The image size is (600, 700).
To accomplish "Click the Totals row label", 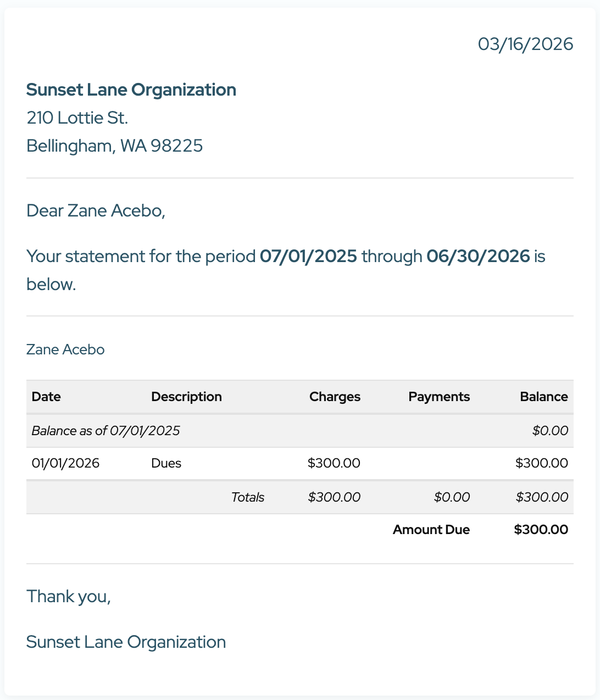I will tap(248, 497).
